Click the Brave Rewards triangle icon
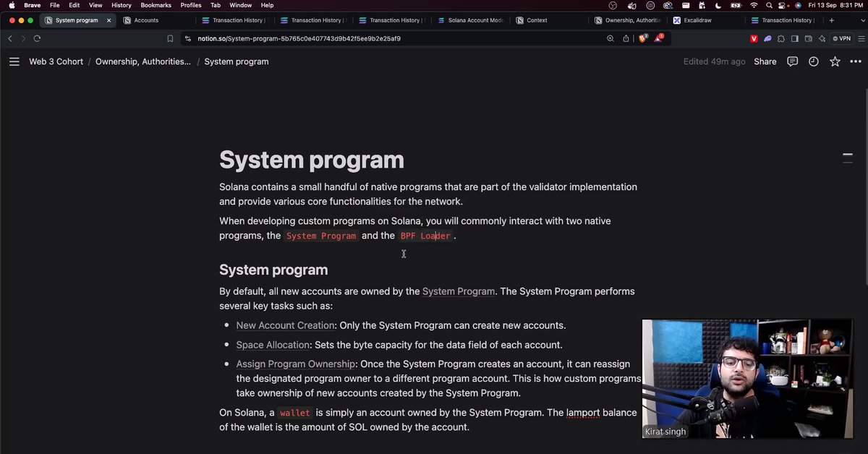This screenshot has width=868, height=454. click(x=658, y=38)
